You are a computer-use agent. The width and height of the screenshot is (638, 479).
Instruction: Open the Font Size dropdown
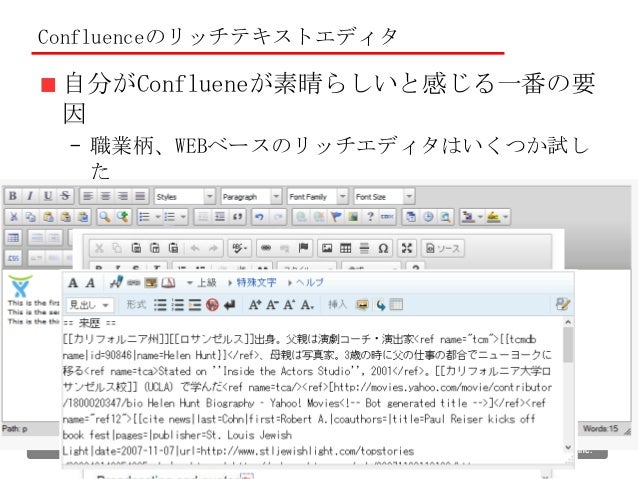tap(384, 197)
